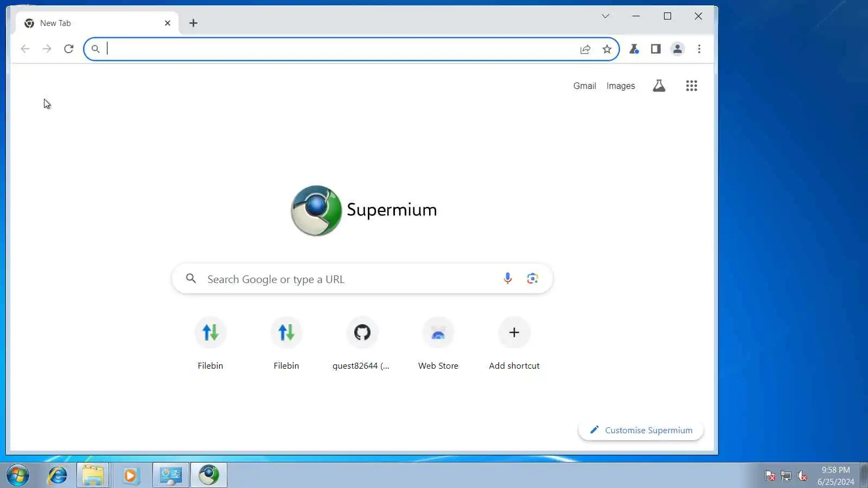The image size is (868, 488).
Task: Click the Action Center flag tray icon
Action: click(x=770, y=476)
